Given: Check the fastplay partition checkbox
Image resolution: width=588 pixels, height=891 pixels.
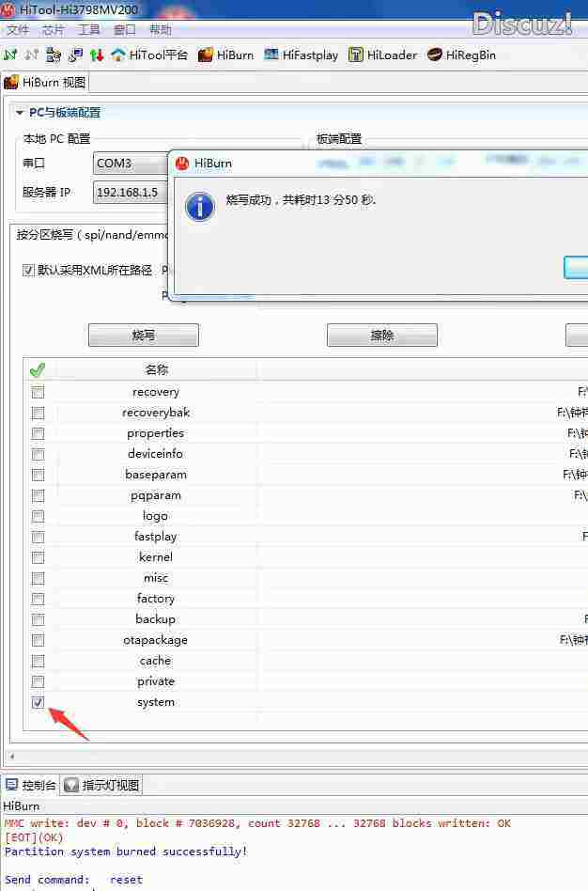Looking at the screenshot, I should click(39, 537).
